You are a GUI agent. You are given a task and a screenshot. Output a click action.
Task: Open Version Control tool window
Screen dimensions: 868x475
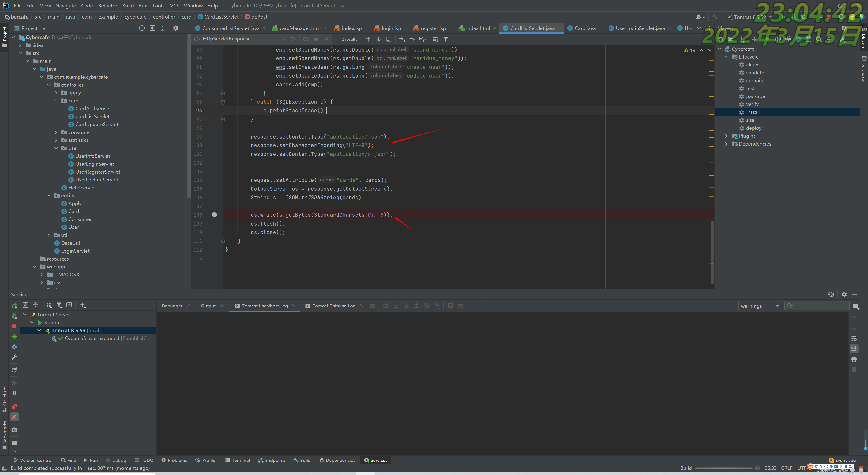(33, 460)
